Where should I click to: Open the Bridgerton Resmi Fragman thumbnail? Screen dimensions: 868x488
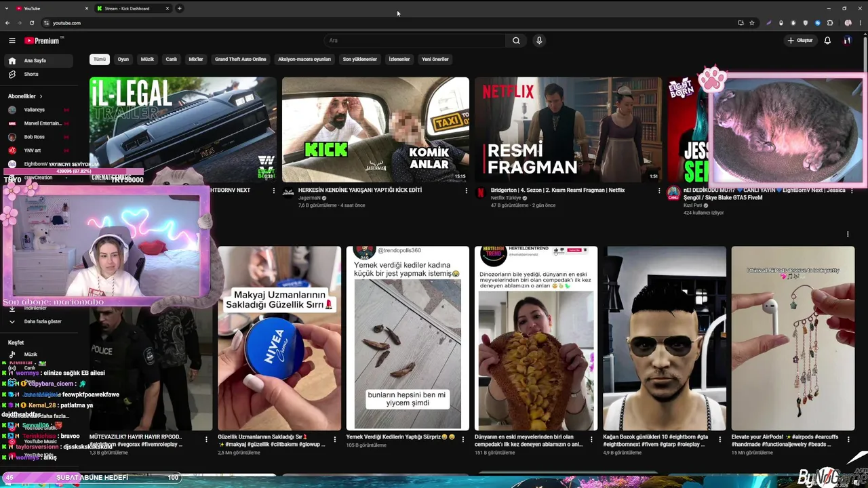point(568,129)
